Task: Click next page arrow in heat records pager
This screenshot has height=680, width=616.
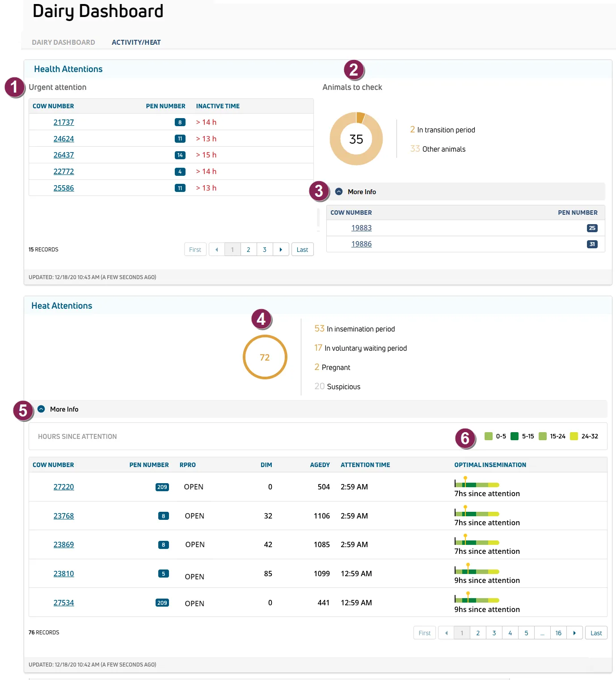Action: 574,633
